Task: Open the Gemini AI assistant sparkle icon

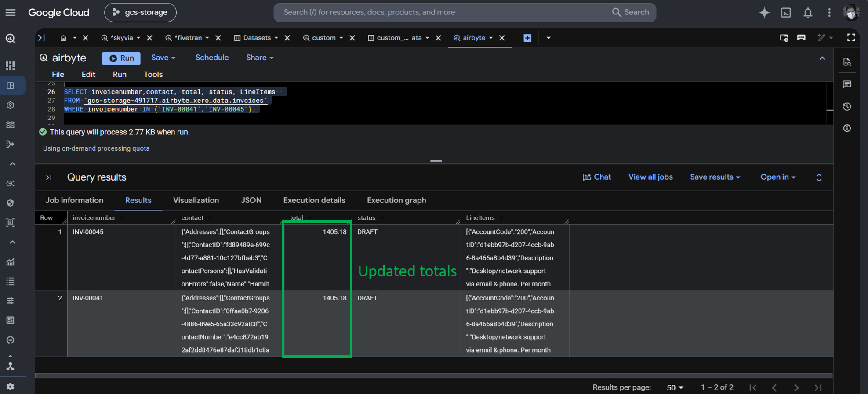Action: pyautogui.click(x=764, y=12)
